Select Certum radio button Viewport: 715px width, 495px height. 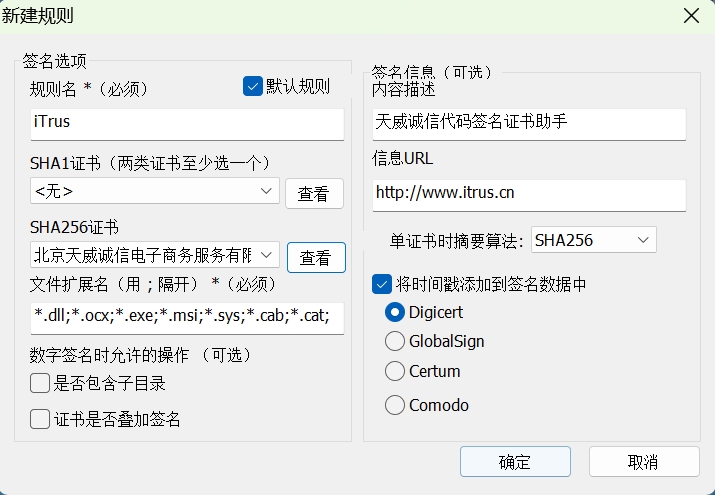[395, 371]
